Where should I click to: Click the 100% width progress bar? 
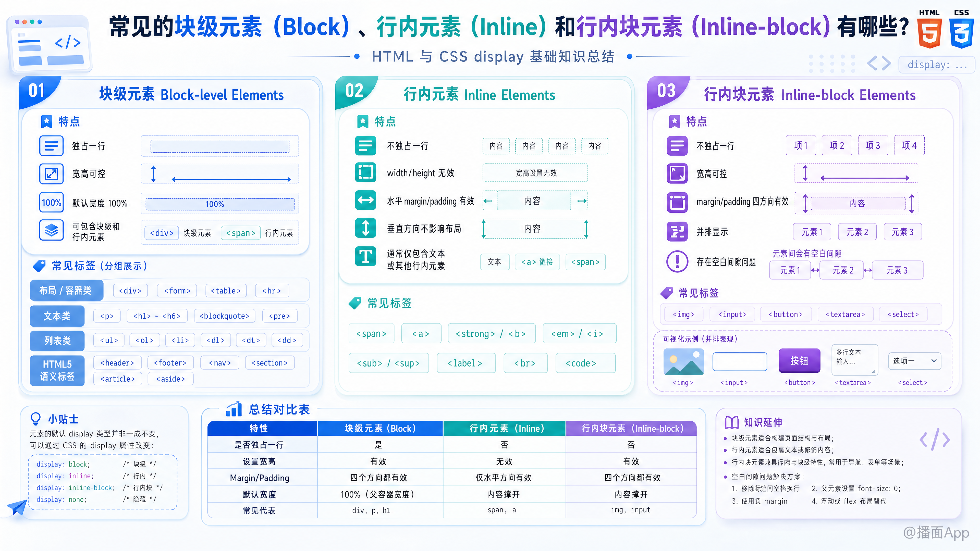point(220,204)
